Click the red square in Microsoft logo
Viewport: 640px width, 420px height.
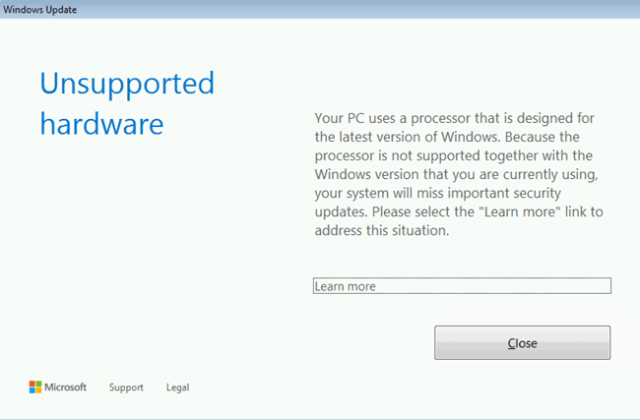(x=32, y=384)
